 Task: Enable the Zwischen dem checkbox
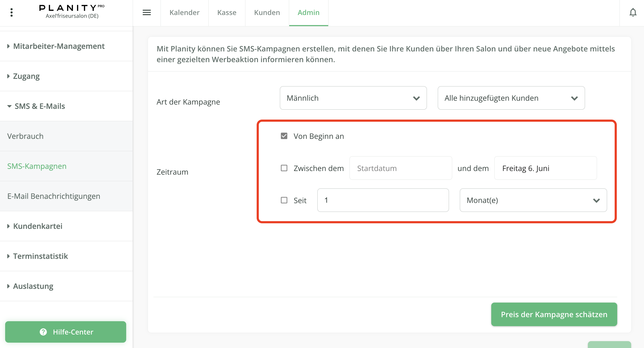[284, 168]
